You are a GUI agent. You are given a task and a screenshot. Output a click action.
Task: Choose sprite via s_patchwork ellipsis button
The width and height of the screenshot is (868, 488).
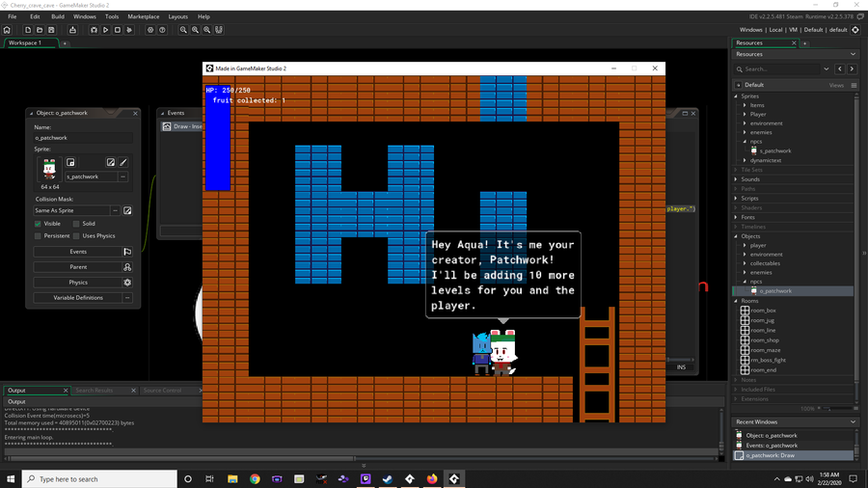122,176
